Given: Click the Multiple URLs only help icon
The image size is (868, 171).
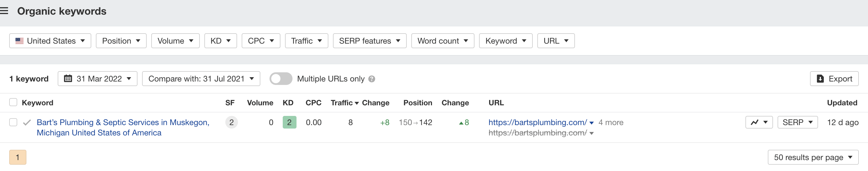Looking at the screenshot, I should 372,79.
